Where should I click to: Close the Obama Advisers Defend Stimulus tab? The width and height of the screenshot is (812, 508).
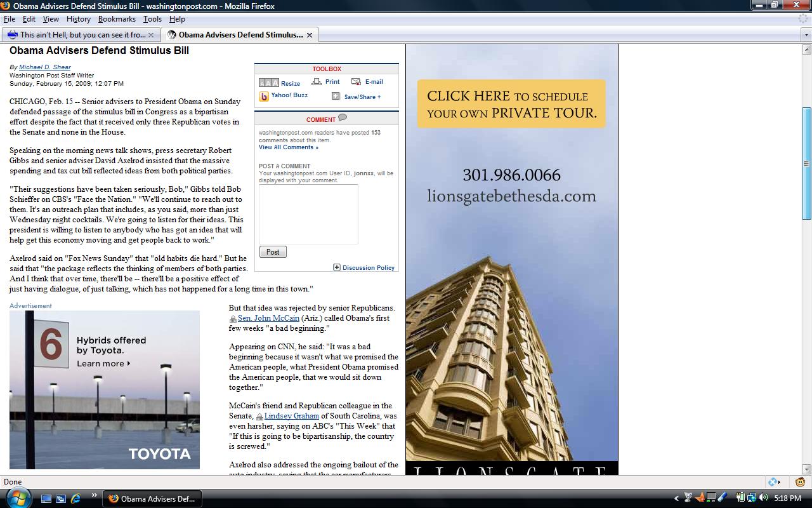pos(310,35)
